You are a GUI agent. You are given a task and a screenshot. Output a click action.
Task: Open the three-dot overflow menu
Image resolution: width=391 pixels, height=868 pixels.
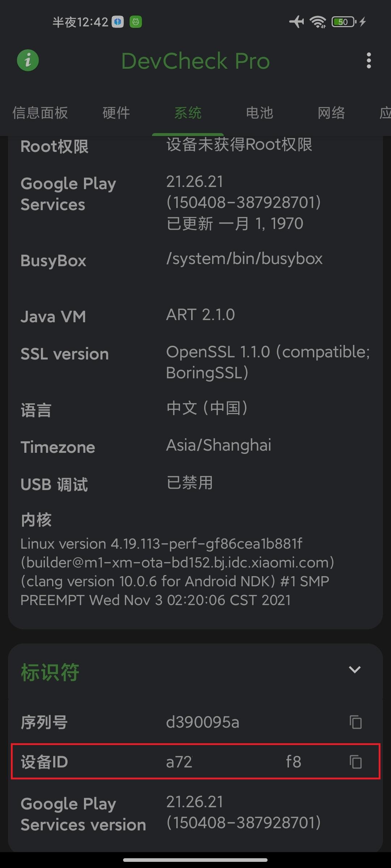point(369,60)
